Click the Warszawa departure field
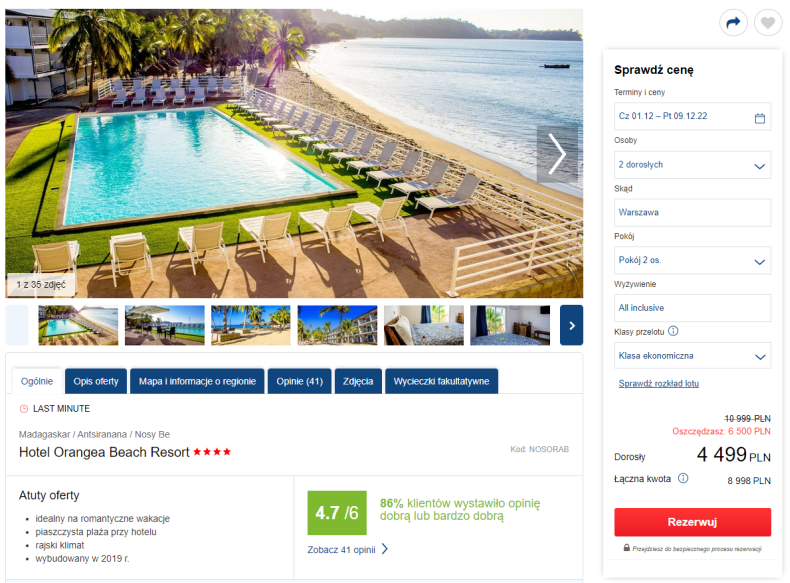 pyautogui.click(x=692, y=213)
